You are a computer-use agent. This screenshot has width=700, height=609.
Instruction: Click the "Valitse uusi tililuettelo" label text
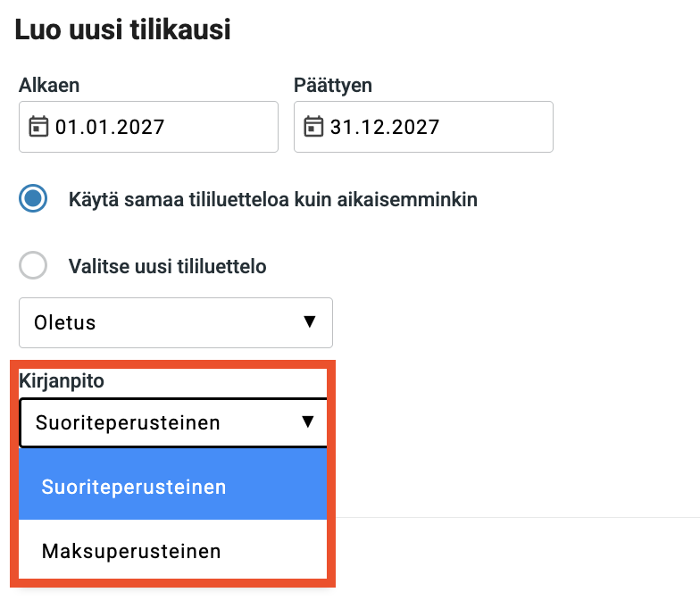pos(167,266)
